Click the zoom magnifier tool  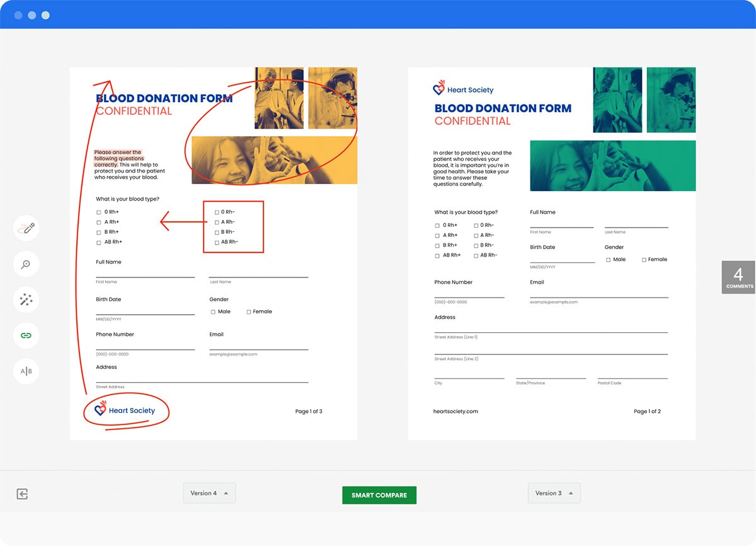pyautogui.click(x=26, y=264)
